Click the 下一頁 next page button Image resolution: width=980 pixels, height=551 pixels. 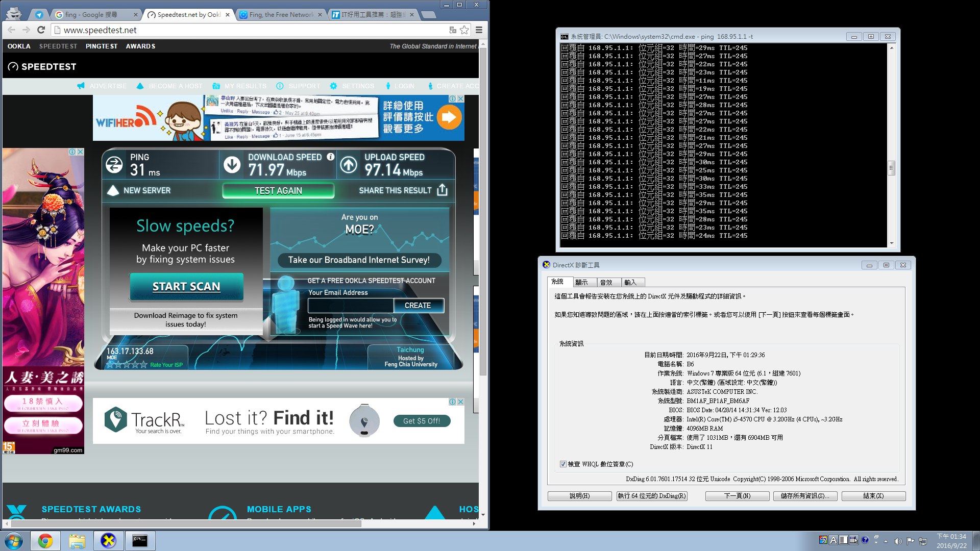coord(737,495)
